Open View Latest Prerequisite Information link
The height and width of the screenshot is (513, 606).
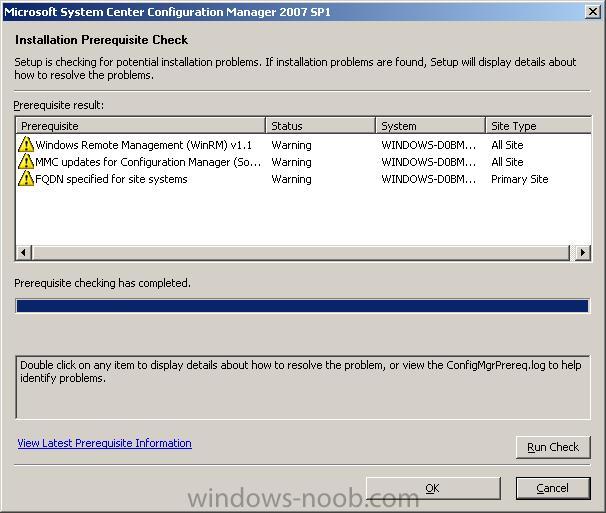tap(104, 443)
